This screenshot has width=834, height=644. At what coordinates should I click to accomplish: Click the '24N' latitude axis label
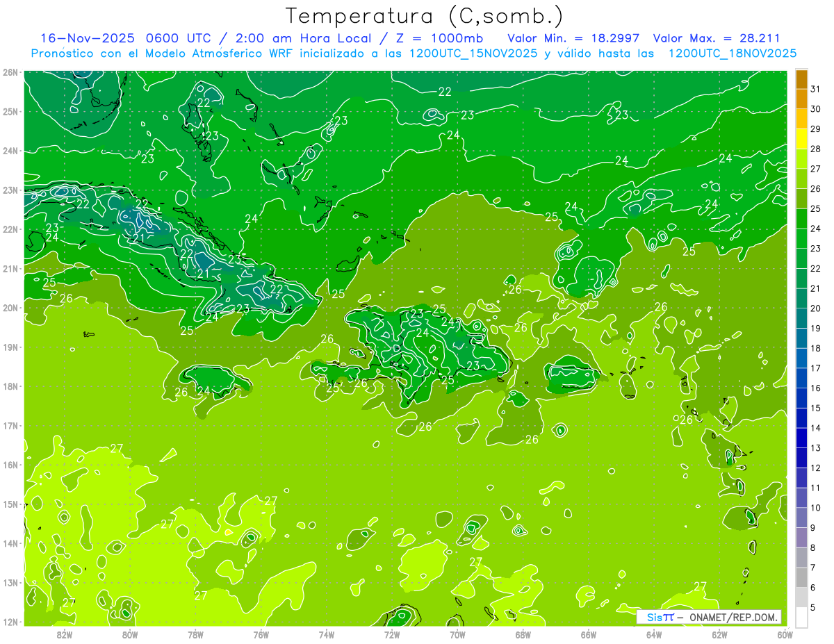pyautogui.click(x=10, y=151)
